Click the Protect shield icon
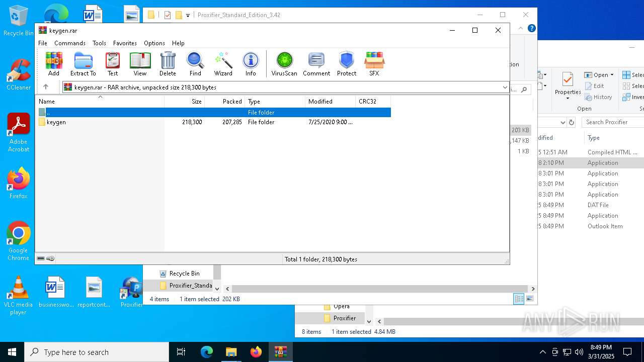Image resolution: width=644 pixels, height=362 pixels. pyautogui.click(x=347, y=64)
